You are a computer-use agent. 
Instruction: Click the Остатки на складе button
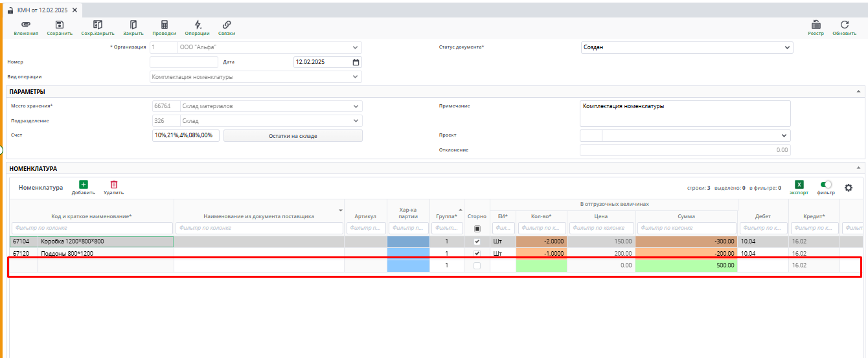pyautogui.click(x=293, y=136)
